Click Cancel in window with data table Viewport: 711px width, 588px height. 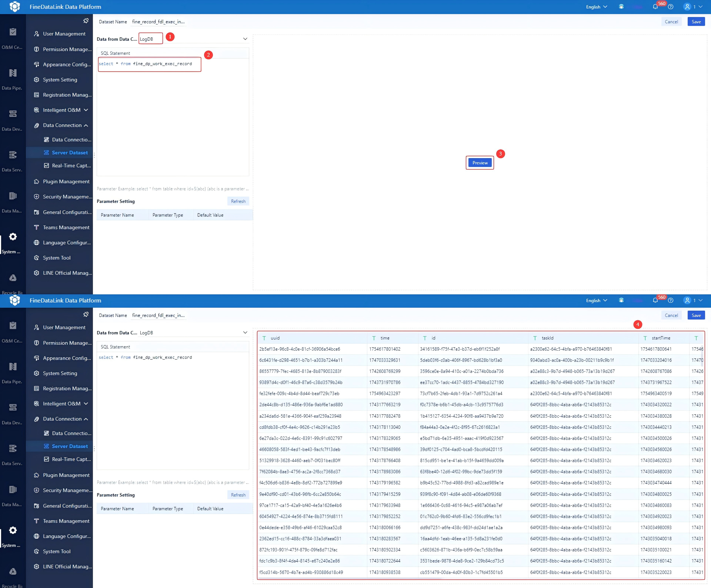click(x=671, y=315)
